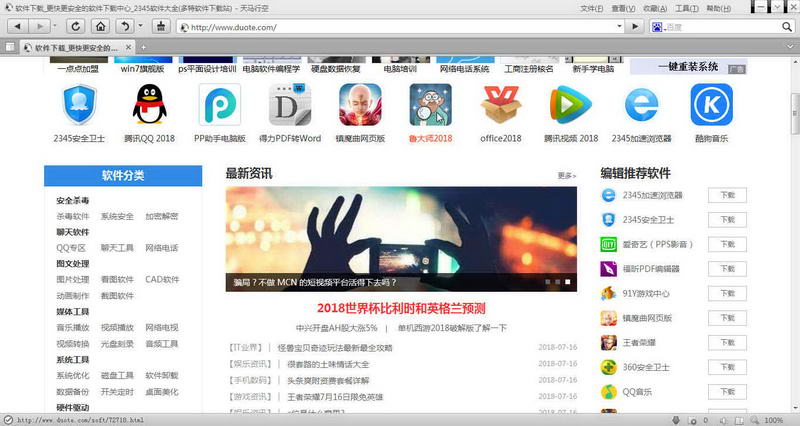Click the browser back arrow button
800x426 pixels.
(18, 27)
